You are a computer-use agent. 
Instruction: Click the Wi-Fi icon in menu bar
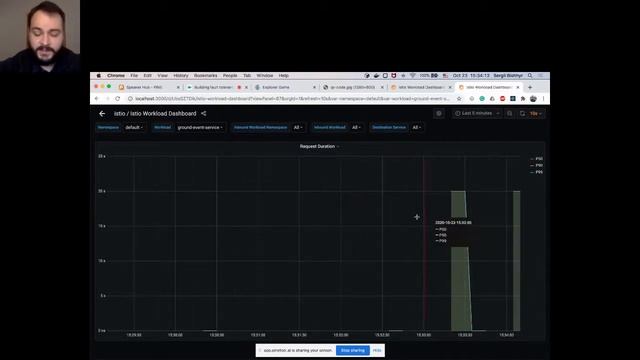pos(413,76)
